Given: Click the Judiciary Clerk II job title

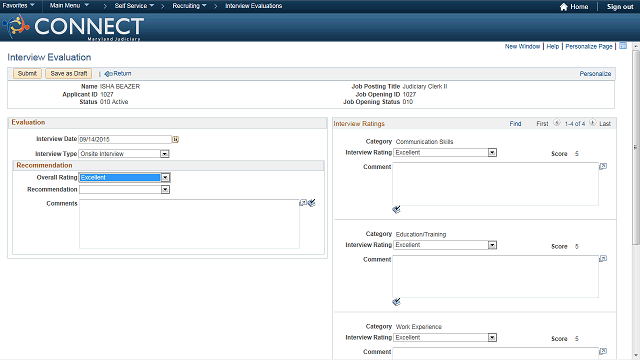Looking at the screenshot, I should point(425,87).
